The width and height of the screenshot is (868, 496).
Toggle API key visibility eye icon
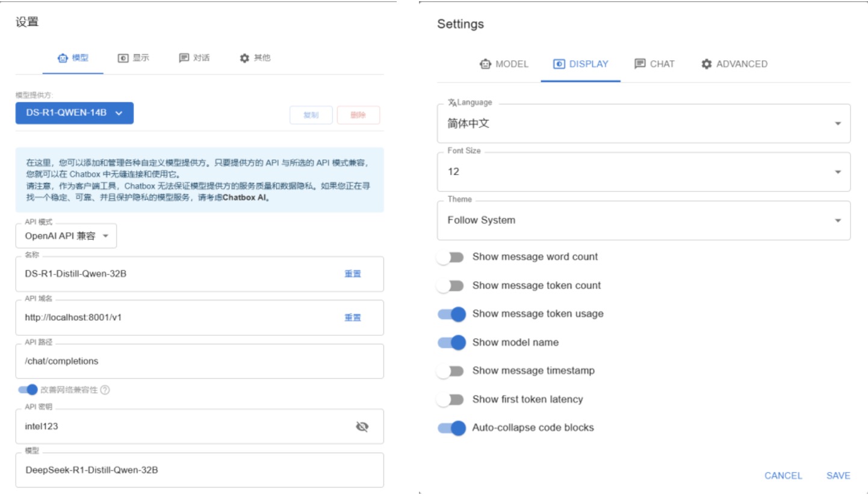362,427
